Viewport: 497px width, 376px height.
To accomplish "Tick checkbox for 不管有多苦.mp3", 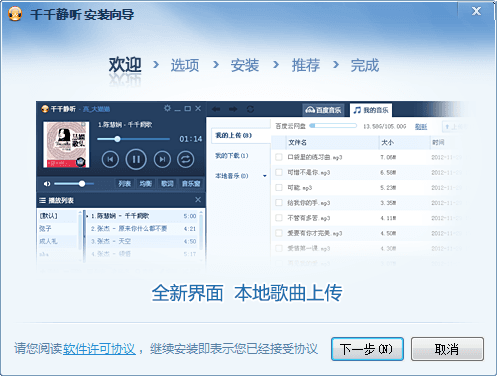I will pyautogui.click(x=279, y=218).
